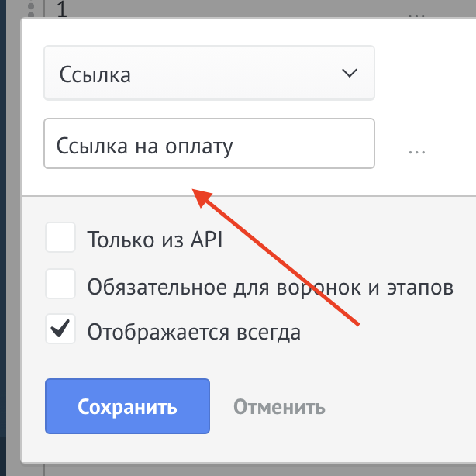Click the Обязательное для воронок и этапов label
This screenshot has height=476, width=476.
pyautogui.click(x=271, y=287)
